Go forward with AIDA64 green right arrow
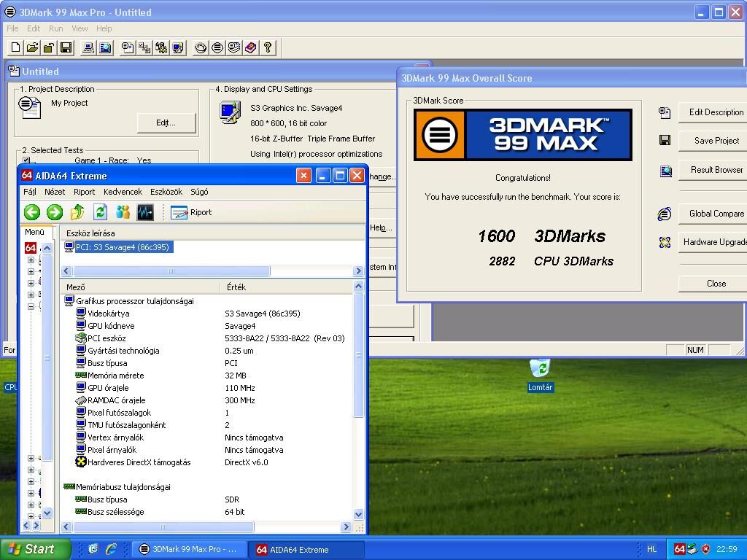The image size is (747, 560). click(x=54, y=212)
